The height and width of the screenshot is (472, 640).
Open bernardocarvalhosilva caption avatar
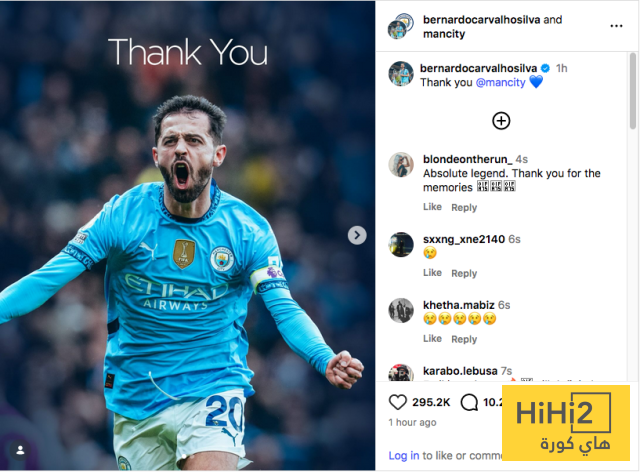click(x=401, y=74)
